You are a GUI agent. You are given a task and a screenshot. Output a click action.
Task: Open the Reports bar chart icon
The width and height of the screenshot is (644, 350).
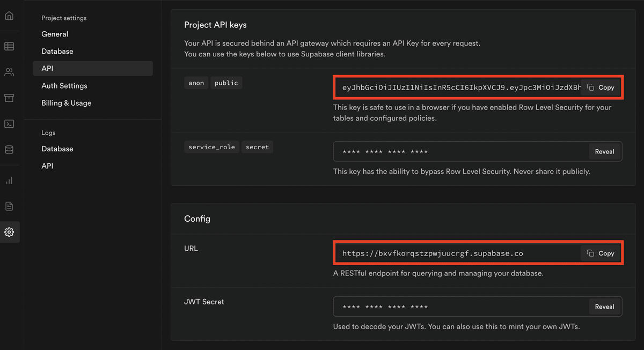pyautogui.click(x=9, y=180)
